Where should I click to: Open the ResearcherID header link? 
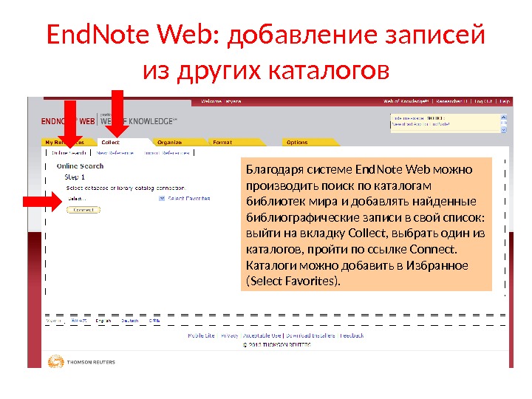point(452,101)
